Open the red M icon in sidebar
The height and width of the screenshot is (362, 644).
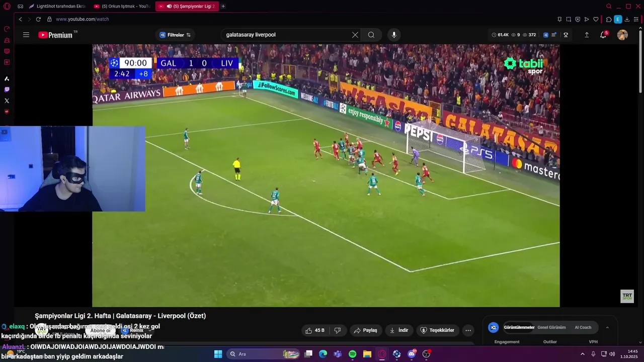7,62
